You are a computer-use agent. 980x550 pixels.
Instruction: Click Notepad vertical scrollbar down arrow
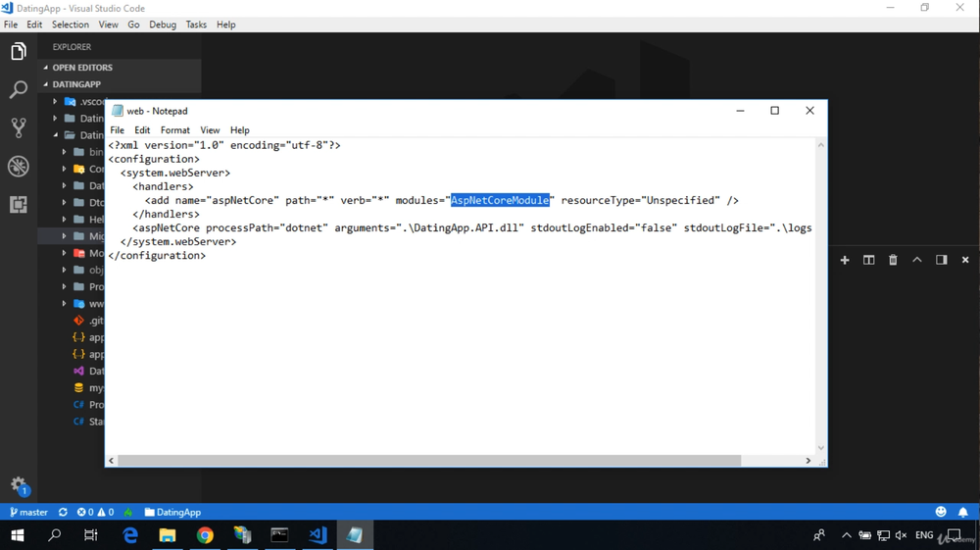(x=820, y=448)
